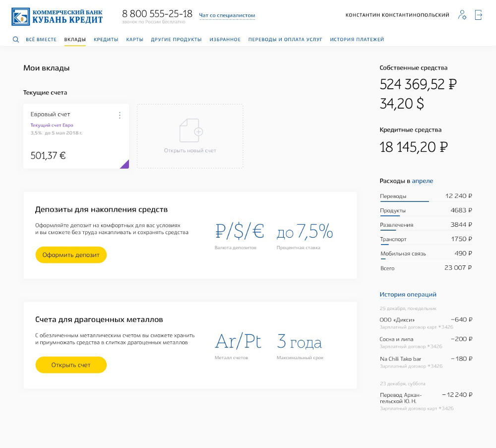Go to История платежей tab
The image size is (496, 448).
(357, 40)
